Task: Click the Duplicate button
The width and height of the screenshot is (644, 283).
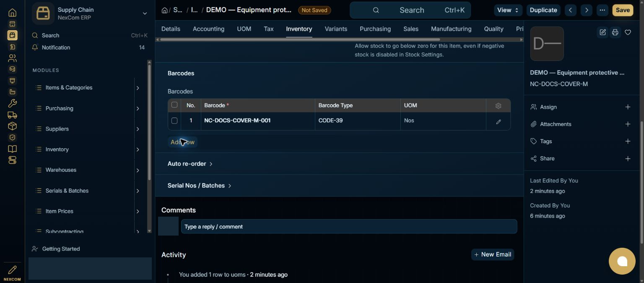Action: pos(543,10)
